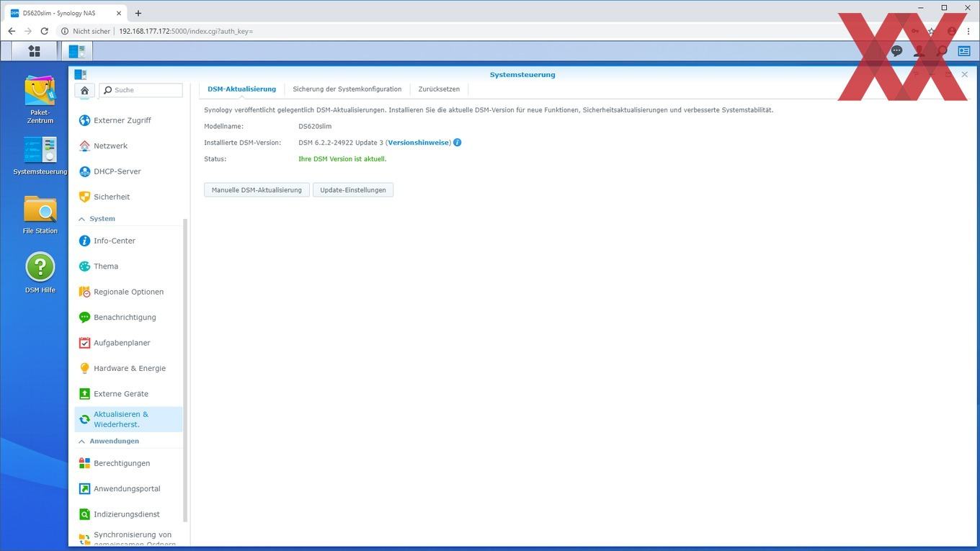Screen dimensions: 980x551
Task: Open the DSM main menu grid icon
Action: click(x=34, y=50)
